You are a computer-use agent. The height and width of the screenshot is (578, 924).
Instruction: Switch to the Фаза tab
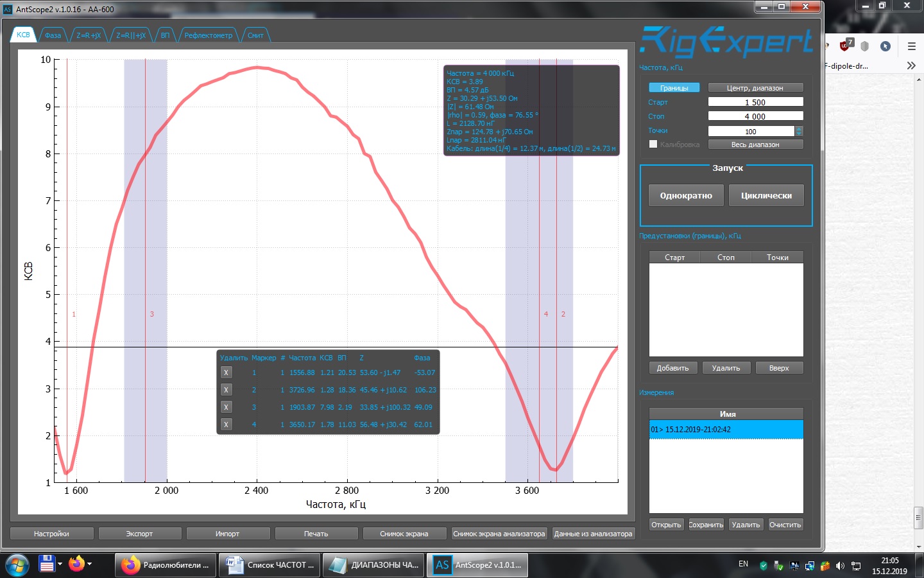(53, 35)
